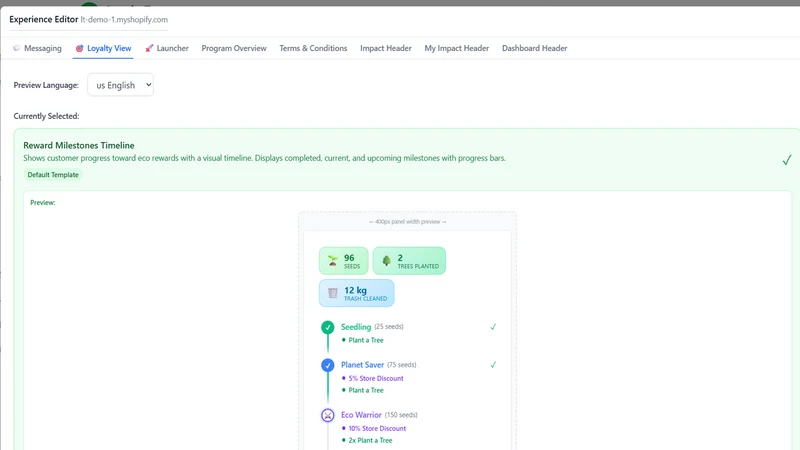
Task: Click the tree icon in Trees Planted badge
Action: click(x=387, y=261)
